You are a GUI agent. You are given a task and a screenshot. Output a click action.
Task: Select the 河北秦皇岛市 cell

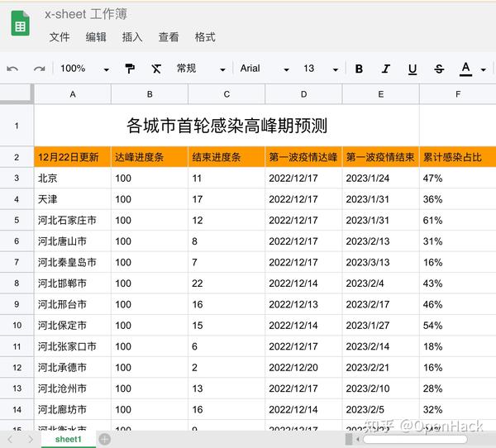coord(73,262)
